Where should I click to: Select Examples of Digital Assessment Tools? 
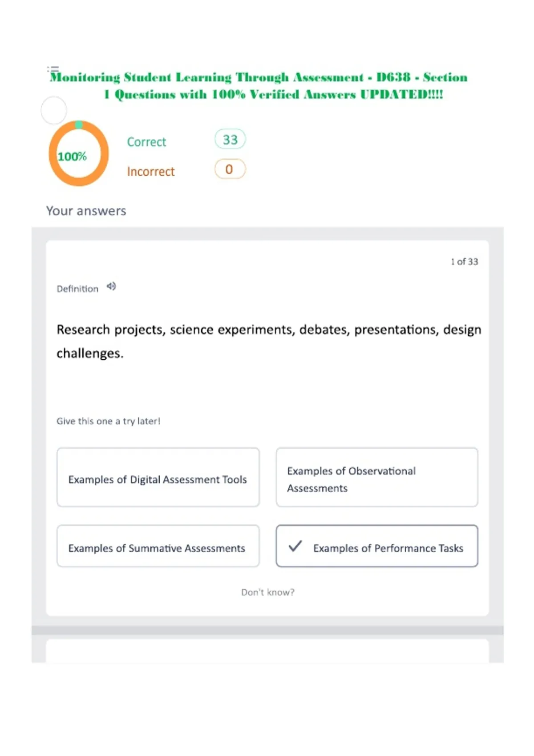click(x=158, y=477)
